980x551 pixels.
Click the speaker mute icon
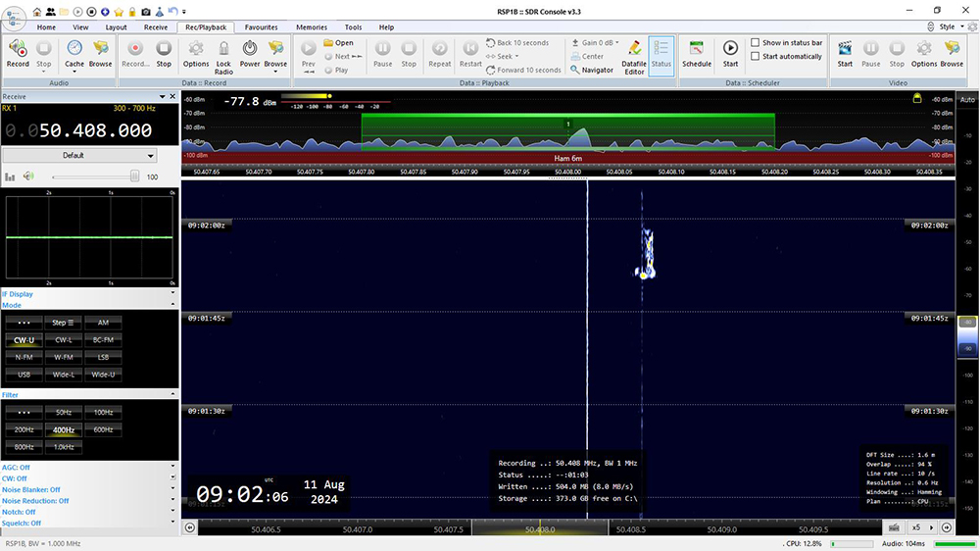point(28,176)
